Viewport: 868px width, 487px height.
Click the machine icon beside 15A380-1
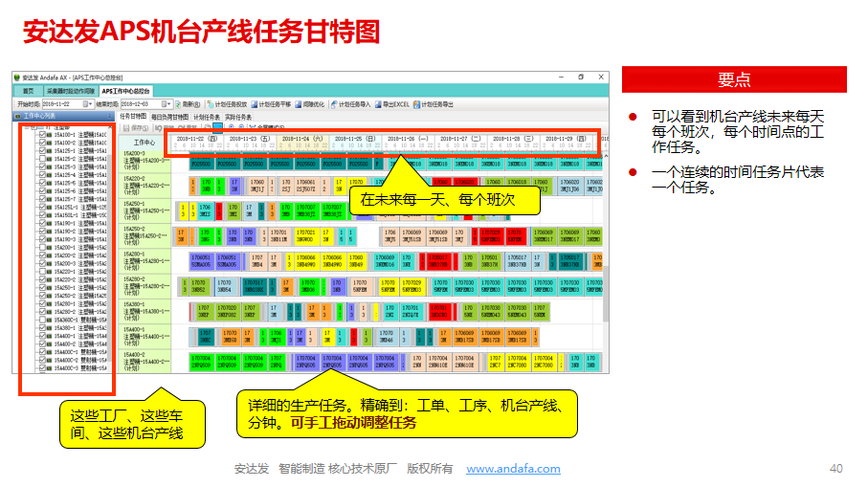[49, 327]
